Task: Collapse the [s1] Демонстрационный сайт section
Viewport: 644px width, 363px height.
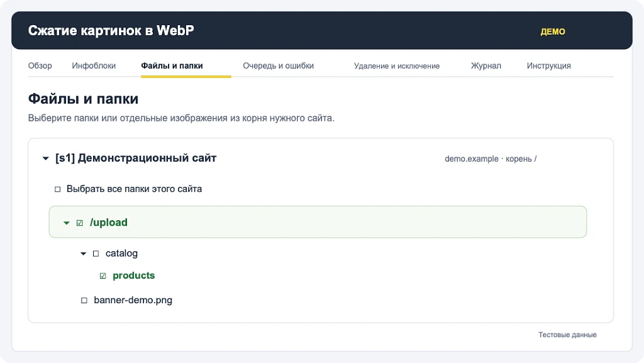Action: (45, 159)
